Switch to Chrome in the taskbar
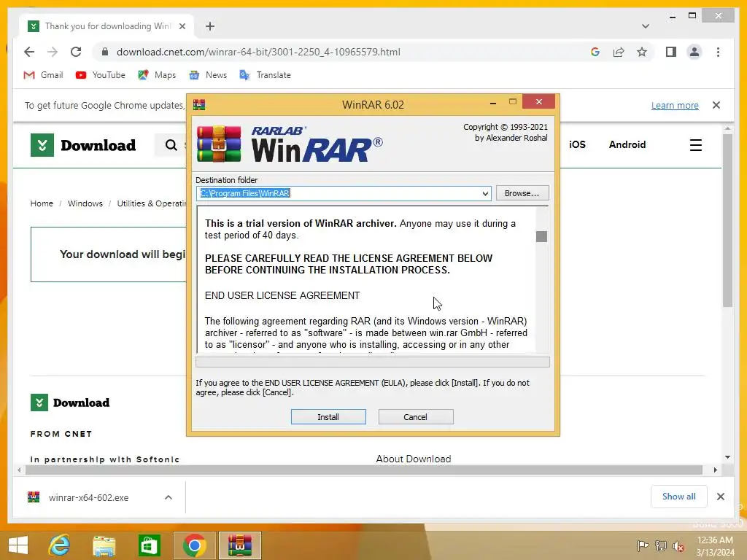This screenshot has width=747, height=560. pos(194,545)
